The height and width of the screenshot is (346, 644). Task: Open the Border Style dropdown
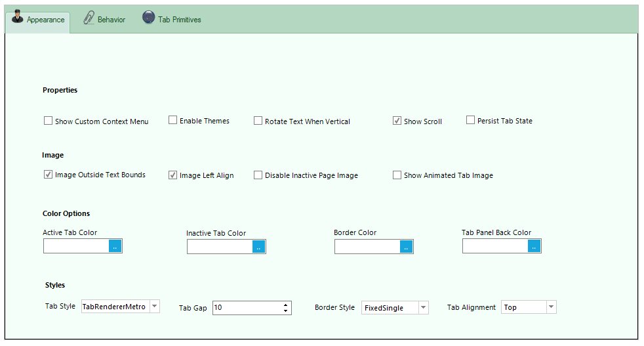(x=423, y=307)
